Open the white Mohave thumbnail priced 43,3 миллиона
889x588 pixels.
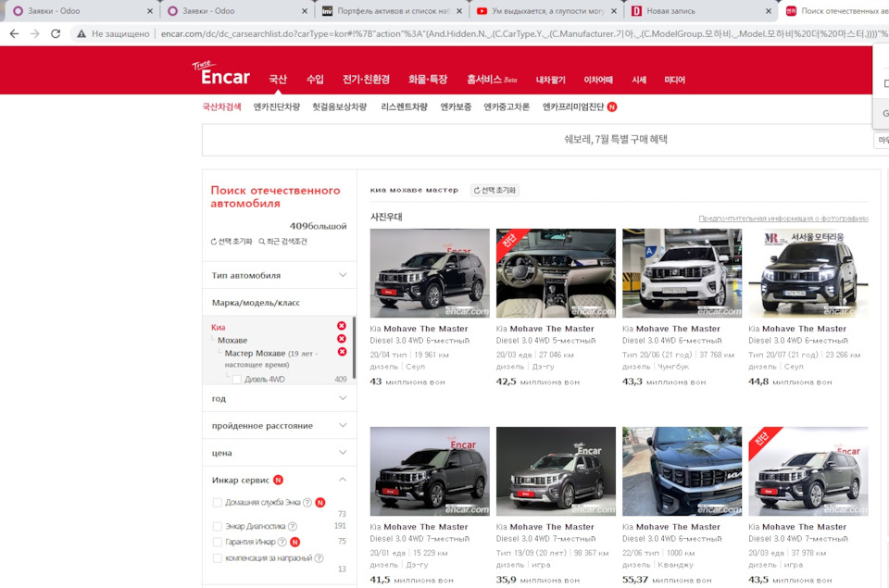(682, 273)
